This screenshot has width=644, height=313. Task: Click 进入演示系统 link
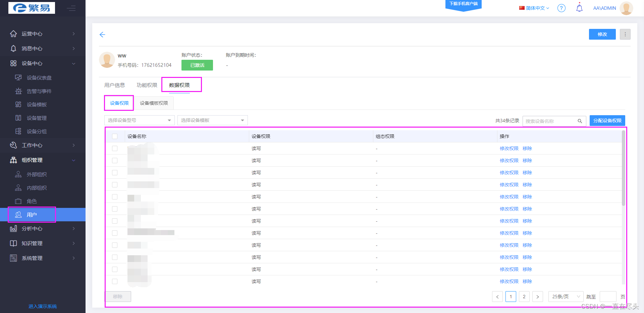43,306
